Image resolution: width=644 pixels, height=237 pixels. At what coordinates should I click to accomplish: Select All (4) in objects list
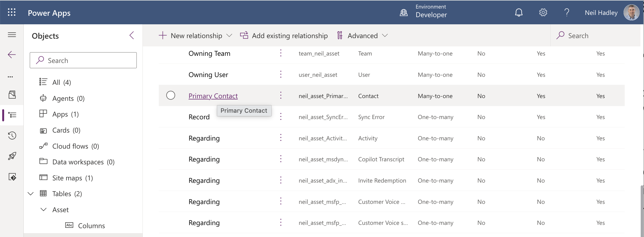(x=62, y=82)
